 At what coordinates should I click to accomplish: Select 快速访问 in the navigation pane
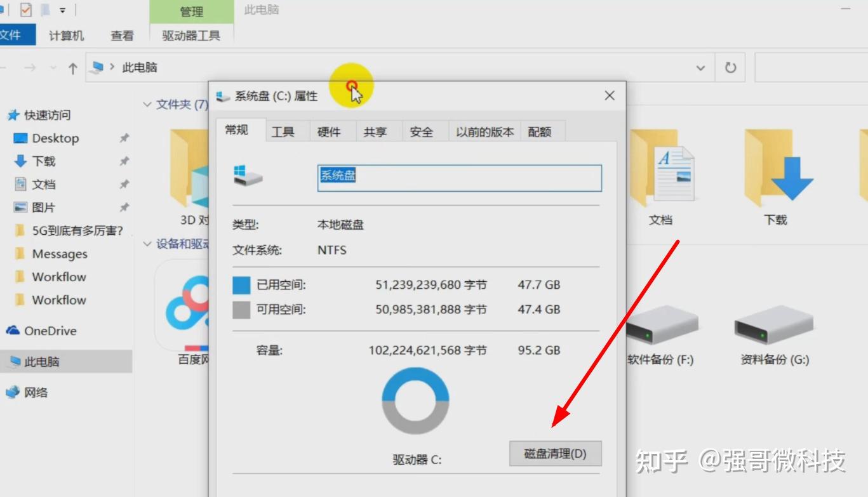point(47,115)
